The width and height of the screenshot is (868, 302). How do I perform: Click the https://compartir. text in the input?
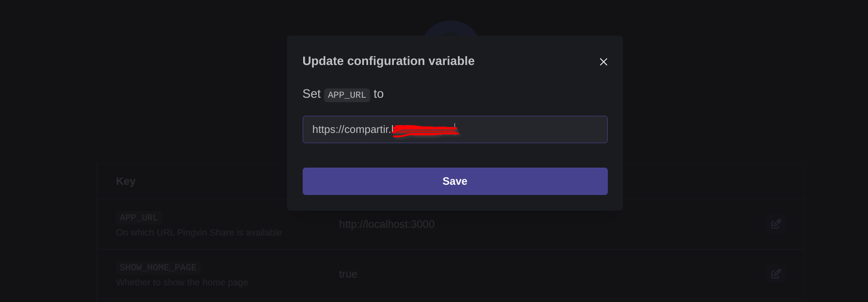point(351,129)
